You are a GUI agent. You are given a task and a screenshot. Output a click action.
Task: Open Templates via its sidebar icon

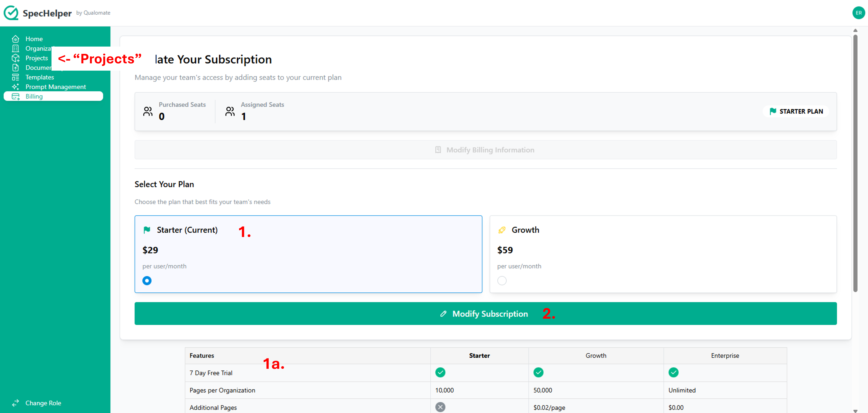tap(16, 77)
